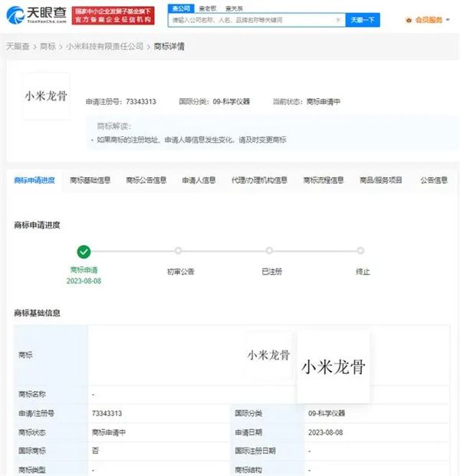The image size is (460, 476).
Task: Click the 已注册 progress step circle
Action: [269, 251]
